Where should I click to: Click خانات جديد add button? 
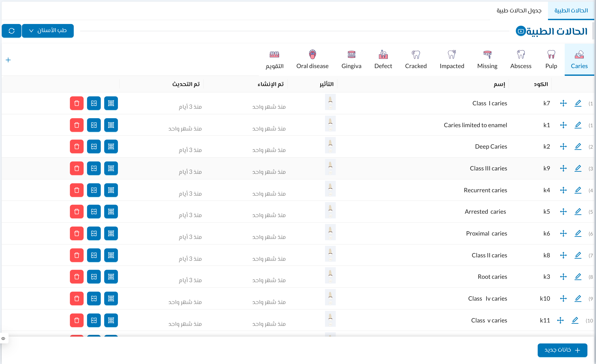[562, 350]
